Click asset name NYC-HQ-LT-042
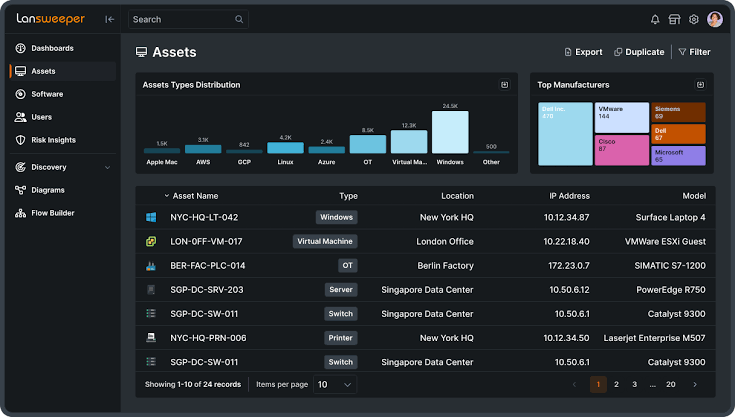Viewport: 735px width, 417px height. 204,217
